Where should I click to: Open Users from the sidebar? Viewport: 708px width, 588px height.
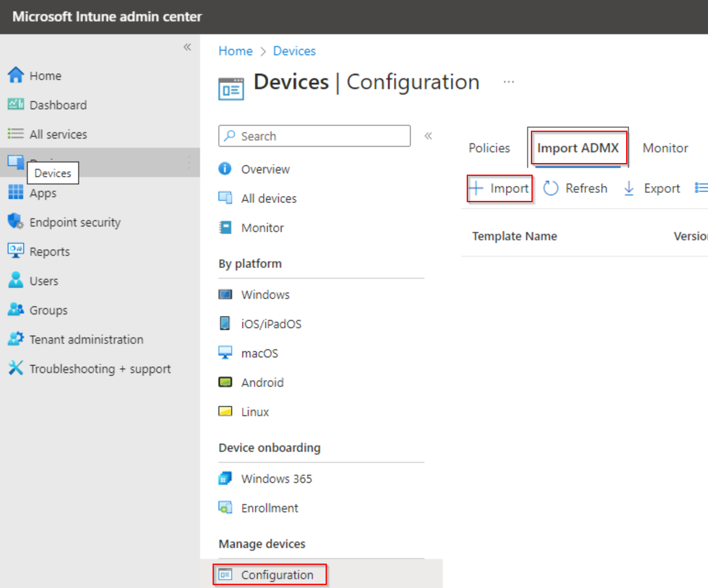44,281
